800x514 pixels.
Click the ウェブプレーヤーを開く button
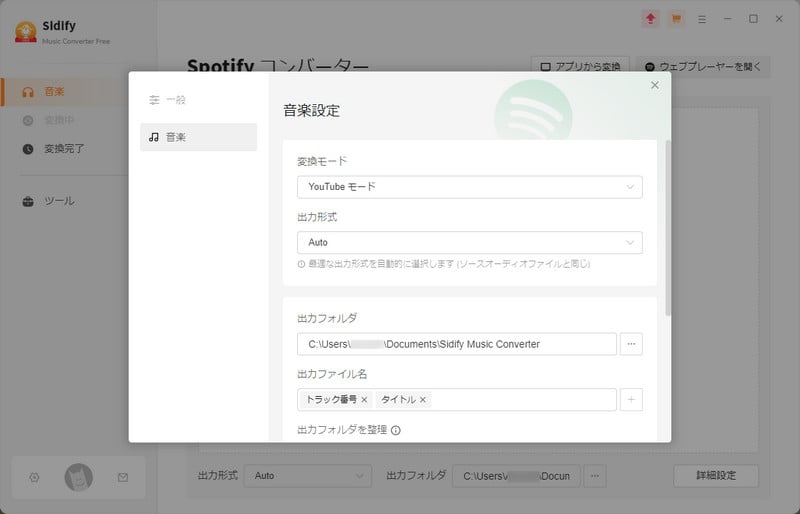coord(703,67)
